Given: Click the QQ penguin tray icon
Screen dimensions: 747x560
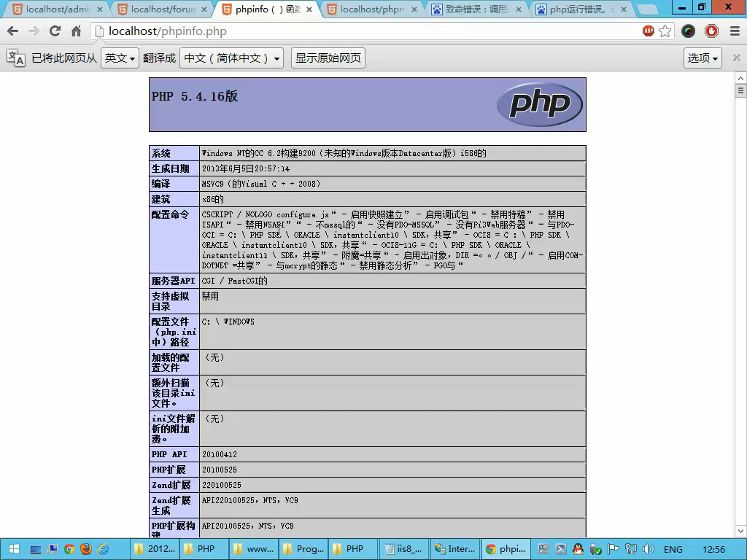Looking at the screenshot, I should click(x=578, y=549).
